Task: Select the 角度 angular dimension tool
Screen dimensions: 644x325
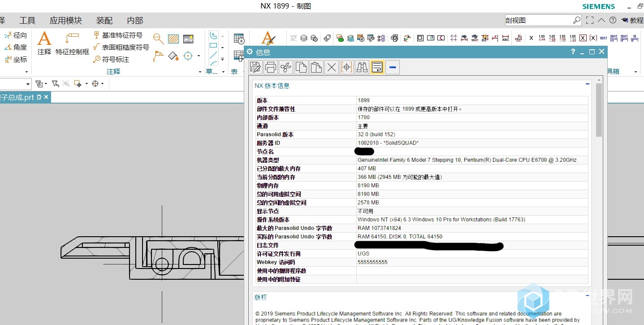Action: coord(16,47)
